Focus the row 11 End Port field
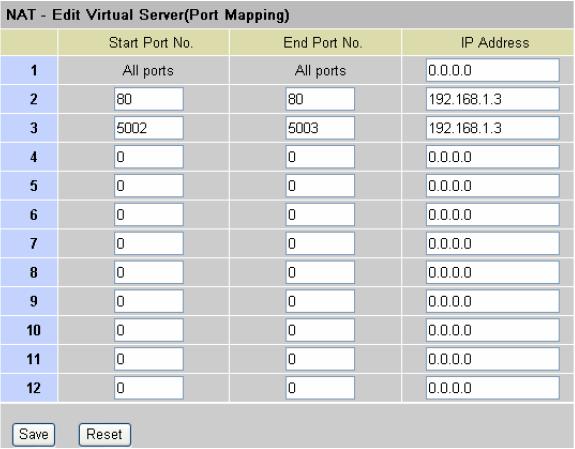The image size is (575, 449). 320,359
